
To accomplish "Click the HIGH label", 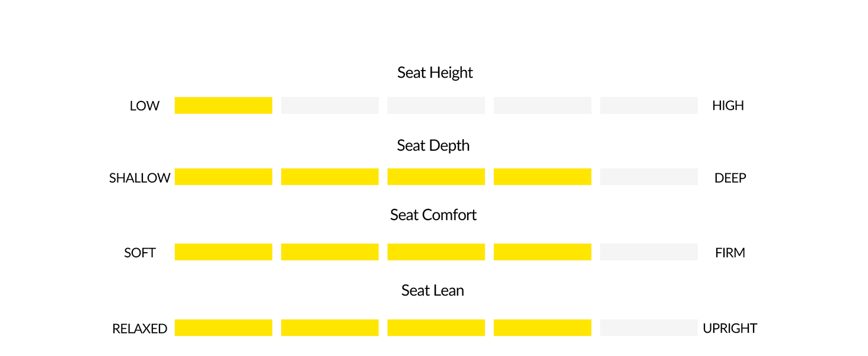I will (x=728, y=106).
